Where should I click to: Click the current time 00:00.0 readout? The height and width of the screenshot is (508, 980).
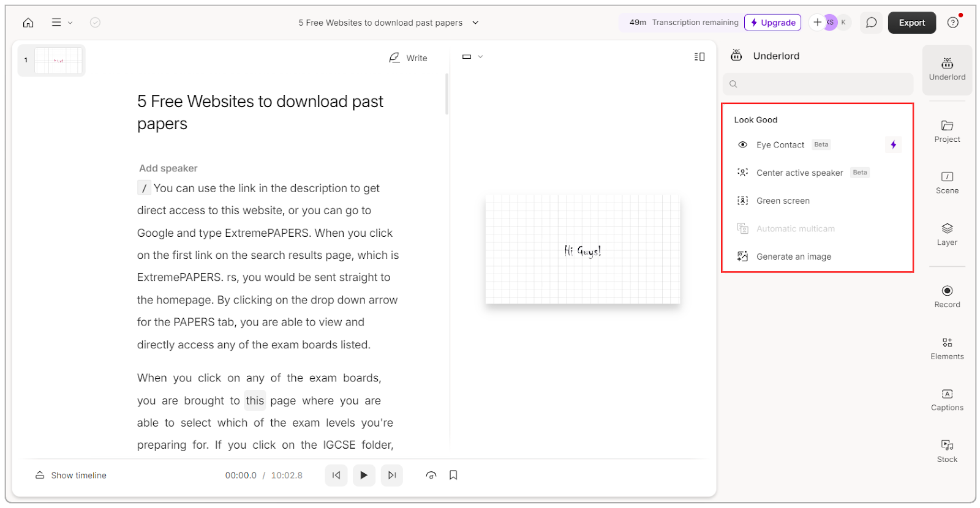241,476
